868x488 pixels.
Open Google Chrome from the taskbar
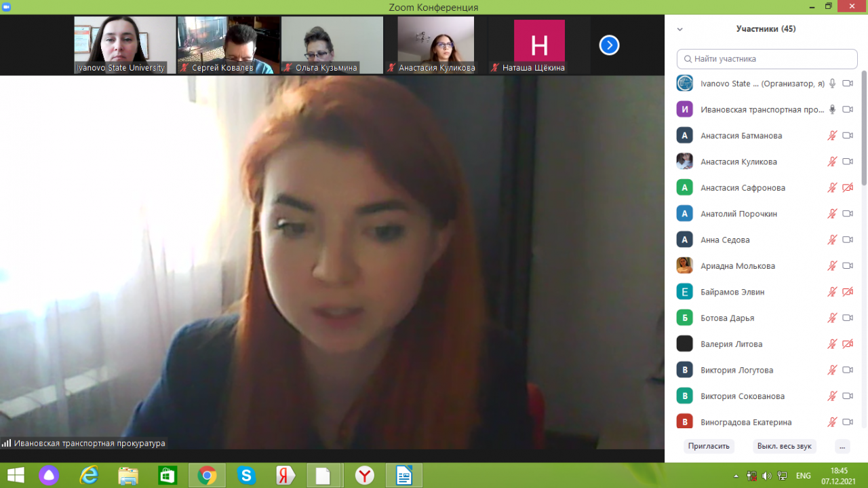(x=207, y=475)
